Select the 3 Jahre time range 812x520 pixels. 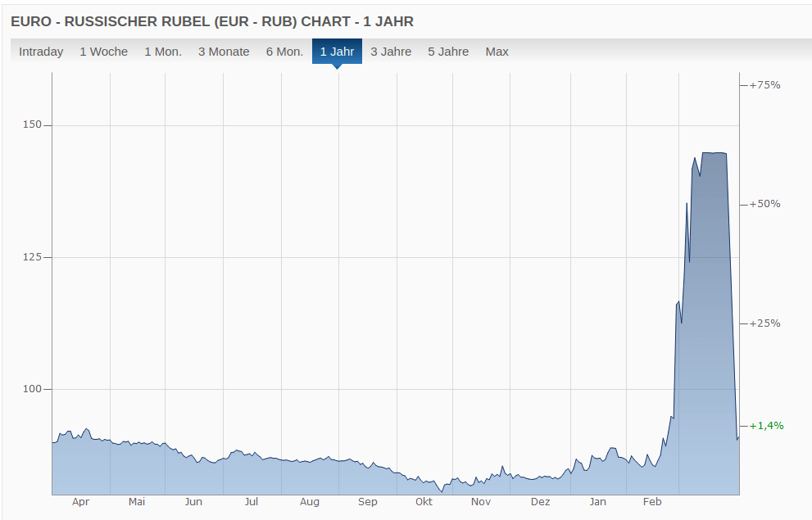coord(391,52)
